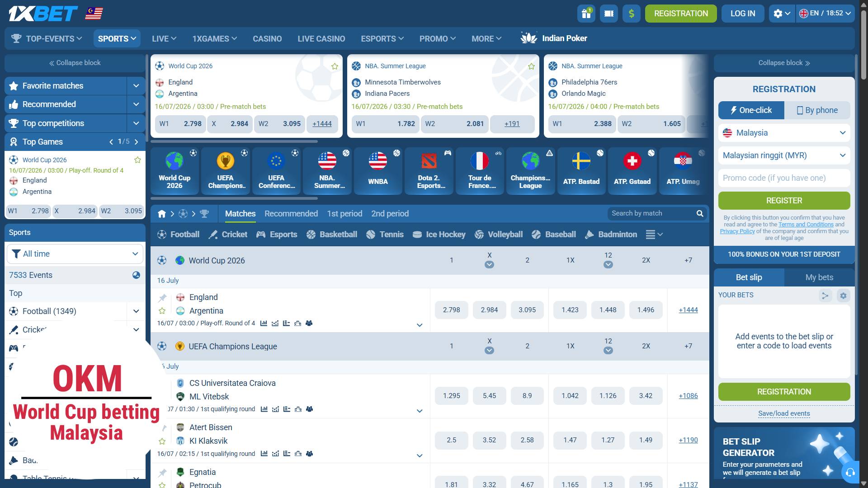The image size is (868, 488).
Task: Open the dollar payments icon
Action: click(631, 14)
